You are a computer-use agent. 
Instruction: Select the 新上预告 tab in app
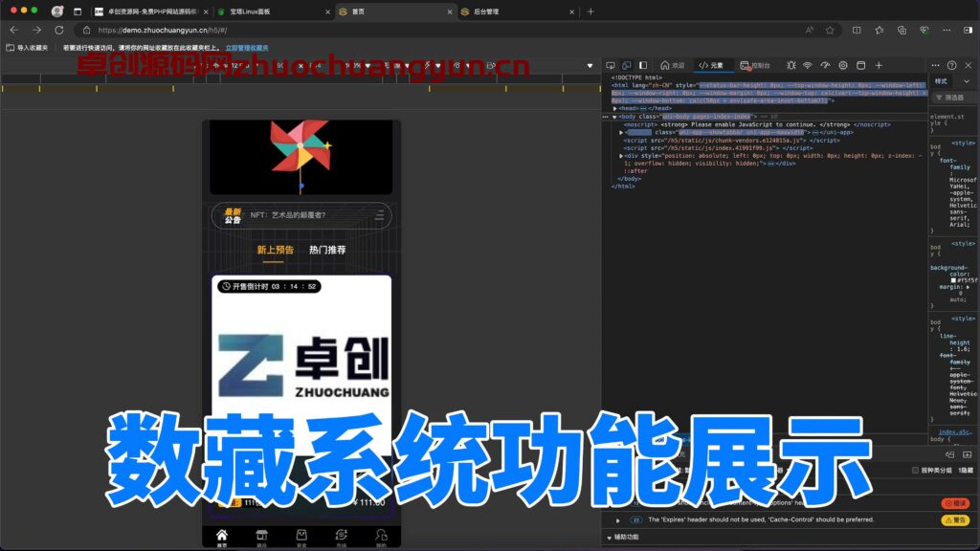(275, 250)
